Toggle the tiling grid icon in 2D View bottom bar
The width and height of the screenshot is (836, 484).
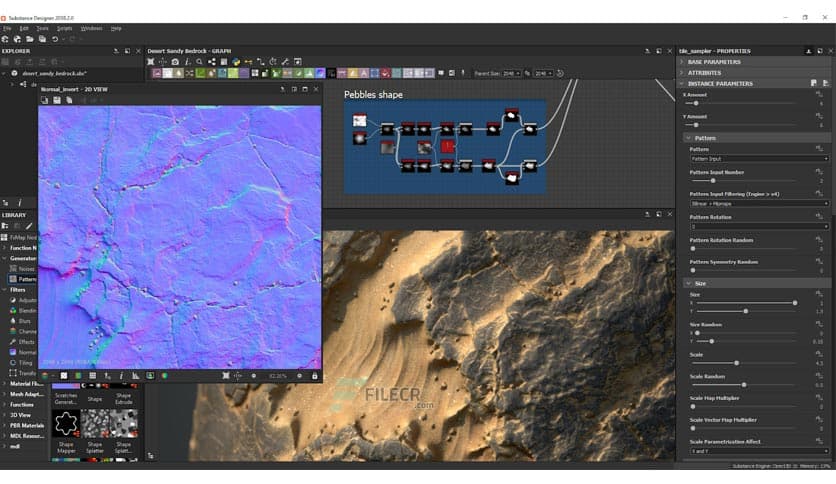[92, 376]
